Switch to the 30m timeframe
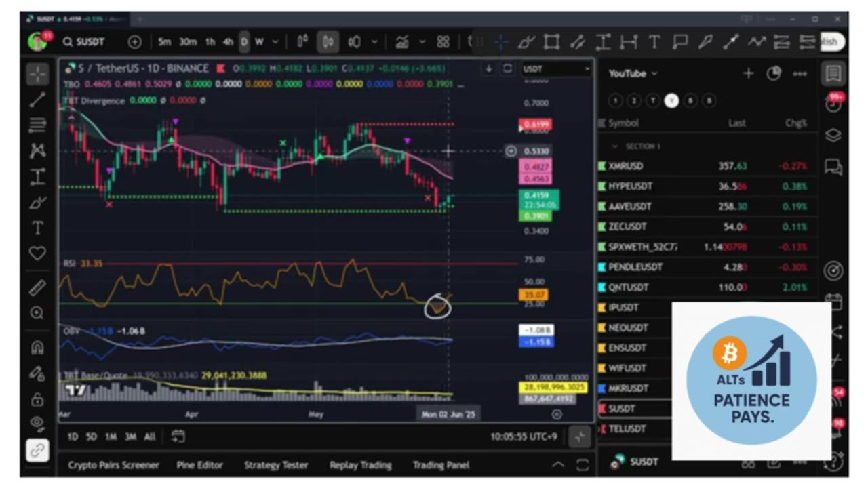This screenshot has height=488, width=868. coord(188,42)
